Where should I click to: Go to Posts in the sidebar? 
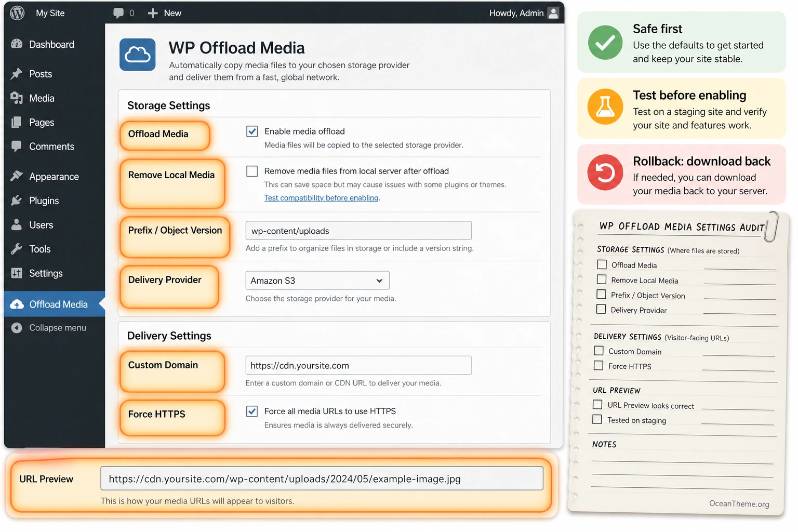point(55,74)
